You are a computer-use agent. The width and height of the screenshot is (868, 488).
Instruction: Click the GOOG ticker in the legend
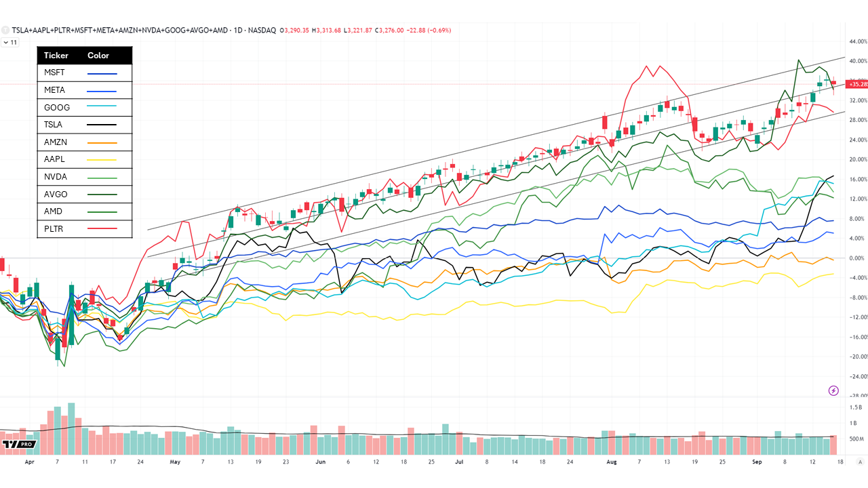point(57,107)
